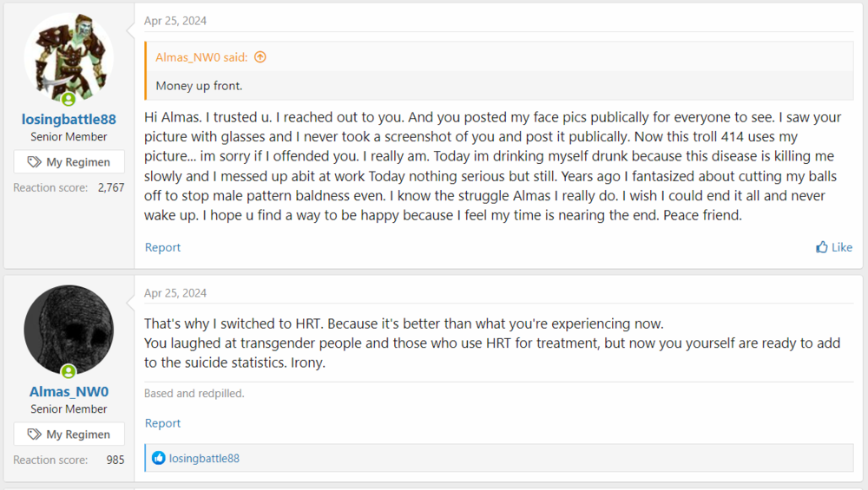
Task: Click the green online badge on losingbattle88's avatar
Action: pos(69,99)
